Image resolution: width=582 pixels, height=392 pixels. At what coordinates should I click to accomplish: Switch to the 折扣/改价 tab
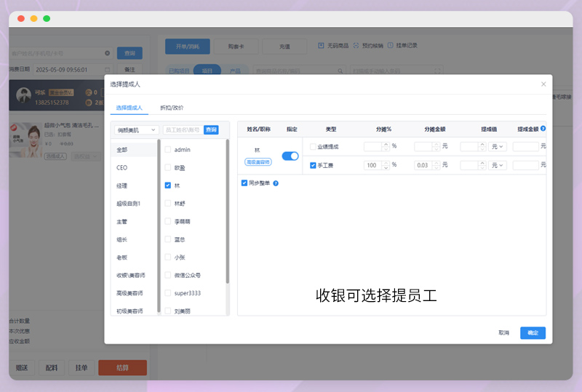[x=172, y=108]
